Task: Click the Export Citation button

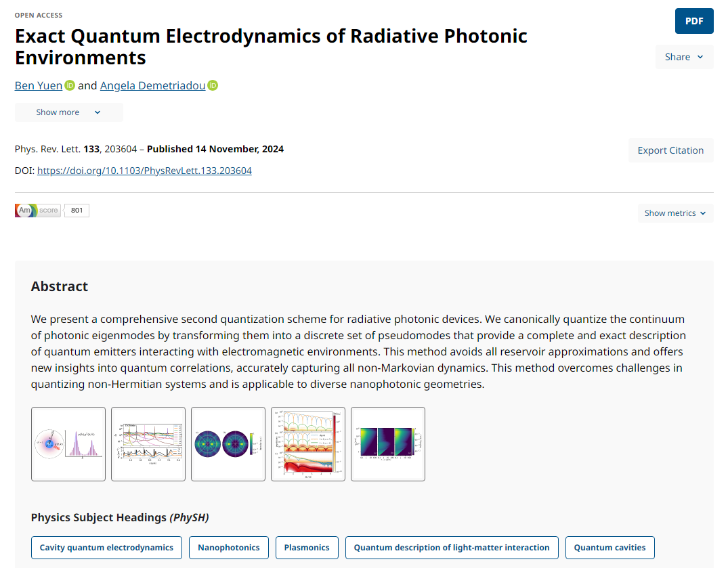Action: point(670,150)
